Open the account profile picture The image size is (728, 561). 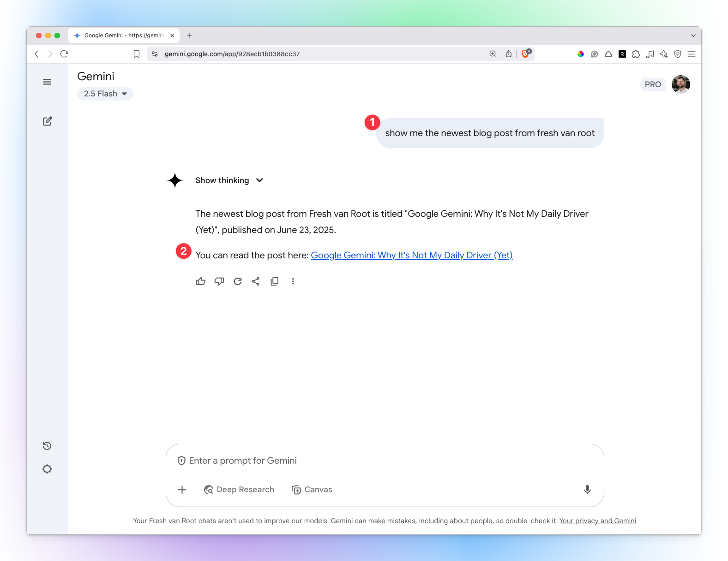tap(680, 84)
